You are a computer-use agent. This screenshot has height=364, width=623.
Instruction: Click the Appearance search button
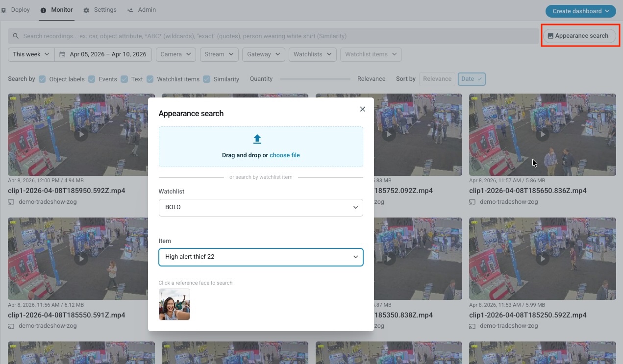(579, 36)
